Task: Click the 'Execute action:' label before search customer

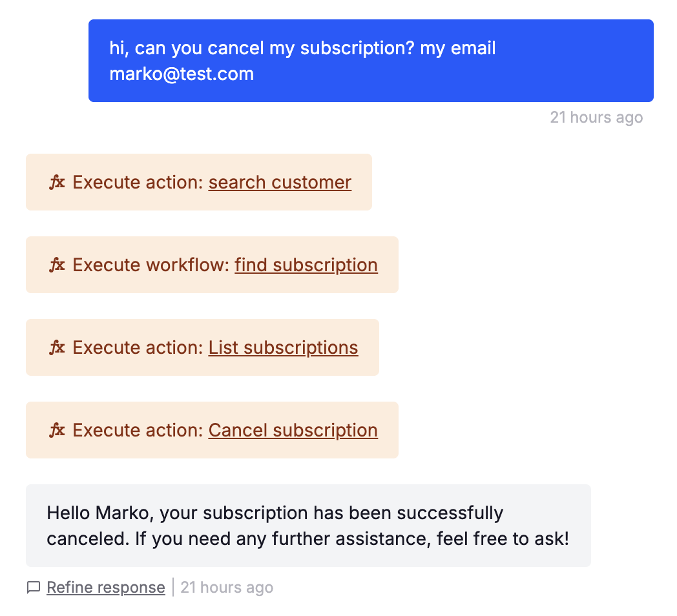Action: coord(138,182)
